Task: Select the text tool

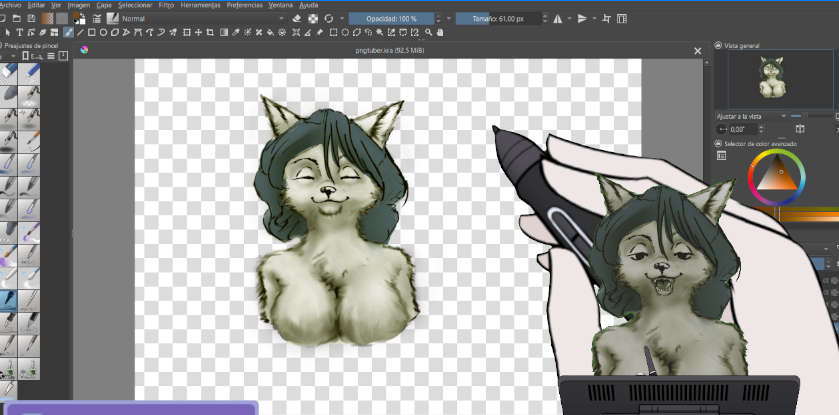Action: (x=19, y=33)
